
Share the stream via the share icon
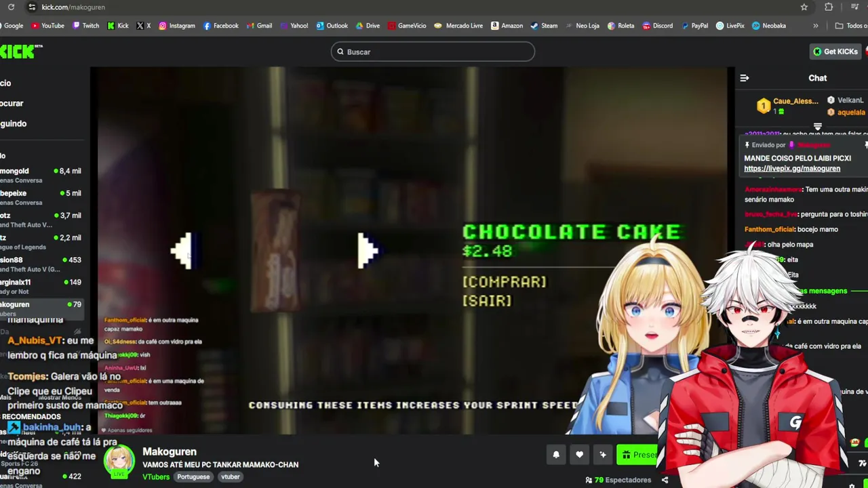(x=665, y=480)
